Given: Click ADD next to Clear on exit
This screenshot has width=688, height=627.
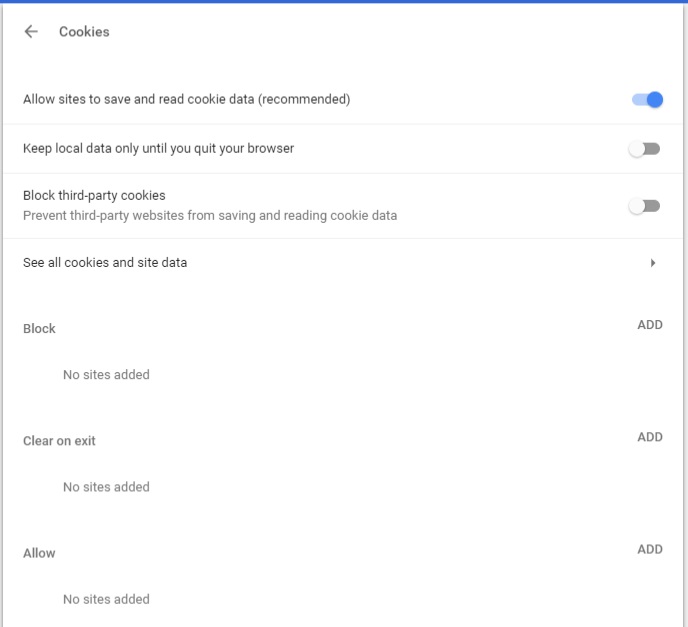Looking at the screenshot, I should (650, 437).
